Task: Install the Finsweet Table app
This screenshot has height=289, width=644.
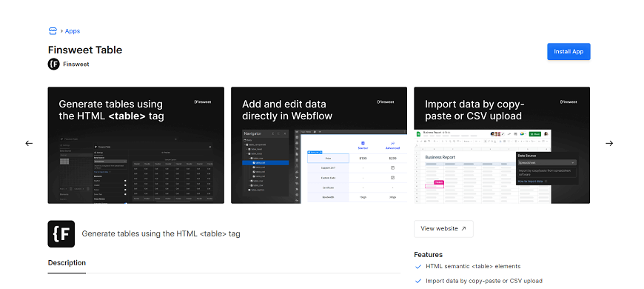Action: (568, 51)
